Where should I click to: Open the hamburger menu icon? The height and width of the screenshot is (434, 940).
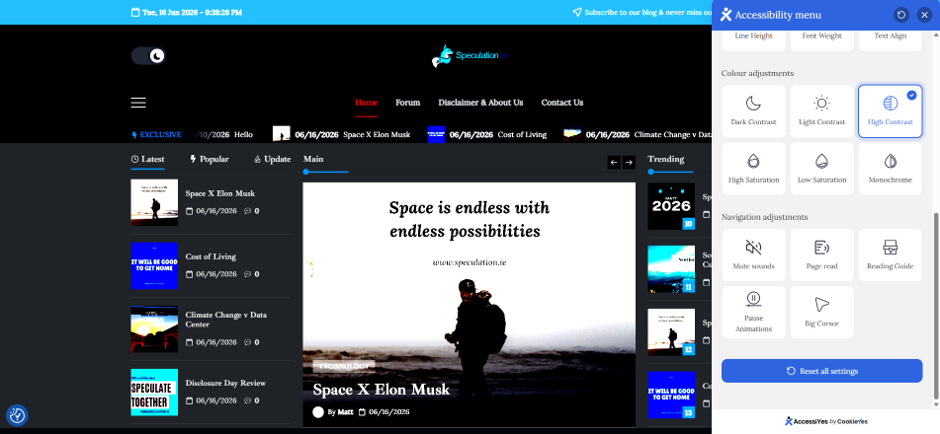(138, 103)
